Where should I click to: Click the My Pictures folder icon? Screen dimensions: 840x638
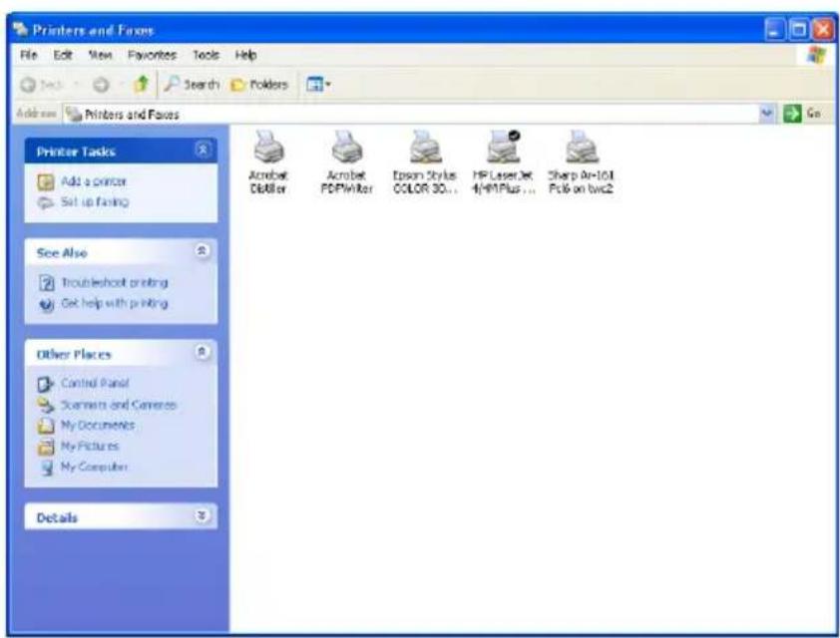tap(46, 447)
